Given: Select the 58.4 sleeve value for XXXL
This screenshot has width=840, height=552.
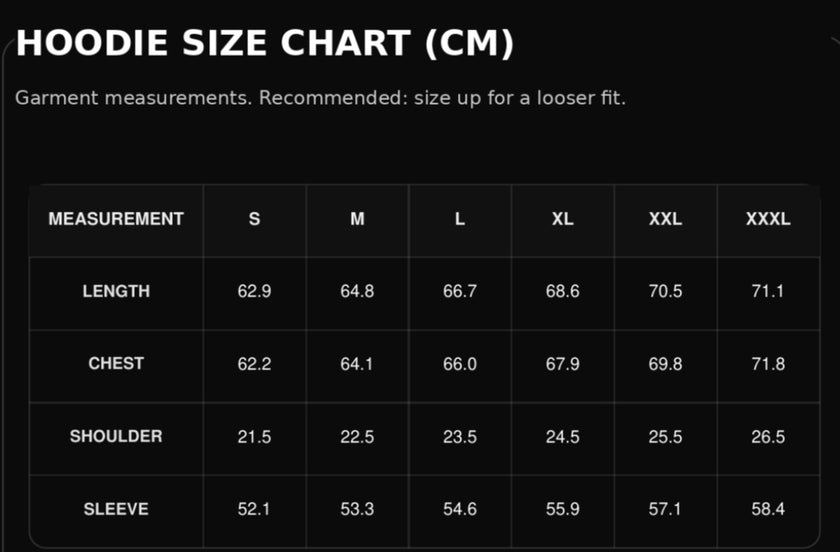Looking at the screenshot, I should (x=768, y=509).
